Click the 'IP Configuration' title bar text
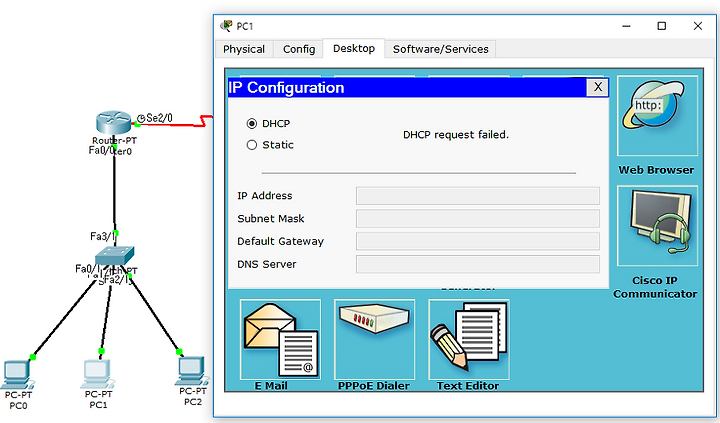The image size is (720, 423). tap(286, 87)
